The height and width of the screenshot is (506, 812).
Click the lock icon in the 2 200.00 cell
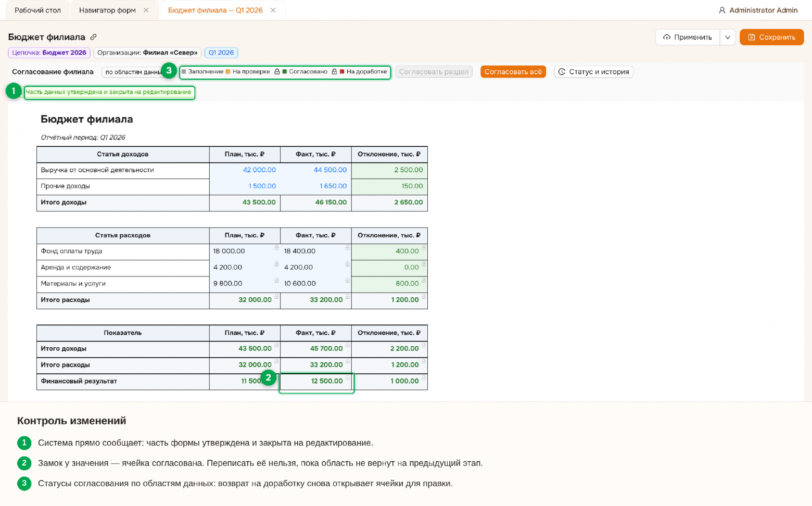tap(424, 345)
